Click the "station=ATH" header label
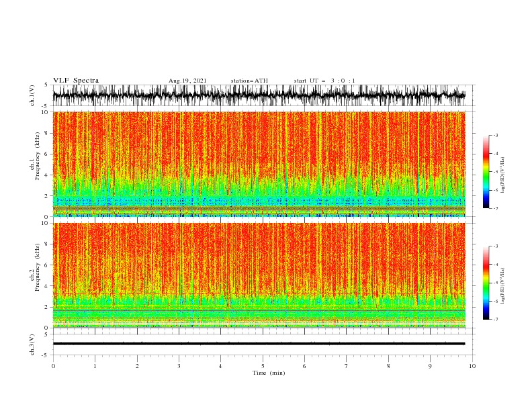The height and width of the screenshot is (411, 532). [249, 81]
